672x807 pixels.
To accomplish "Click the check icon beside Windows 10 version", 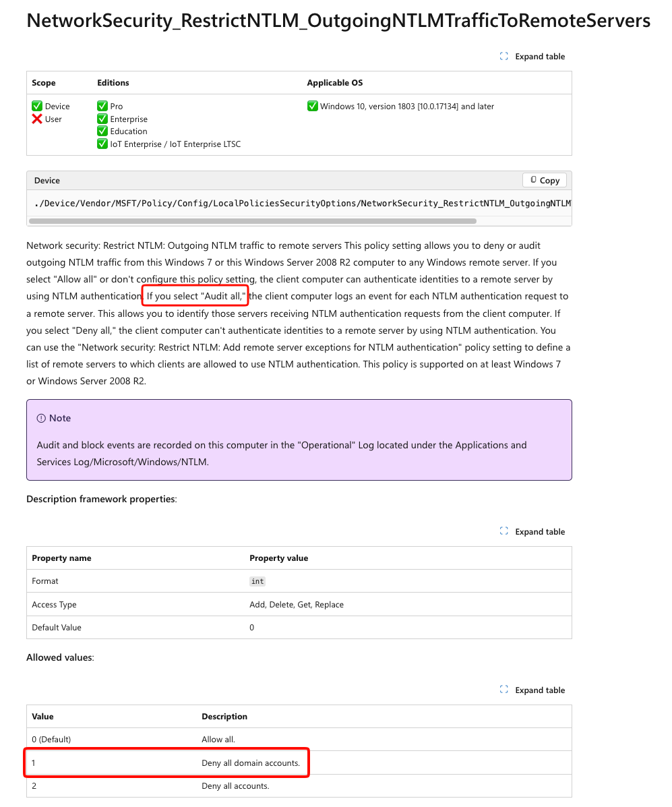I will point(312,106).
